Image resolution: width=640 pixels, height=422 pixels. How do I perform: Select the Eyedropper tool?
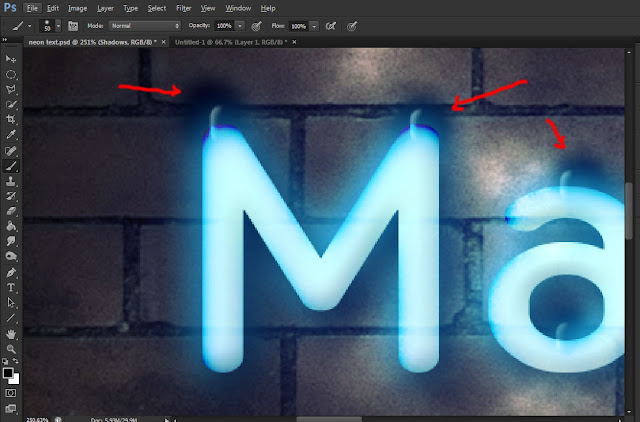coord(11,135)
